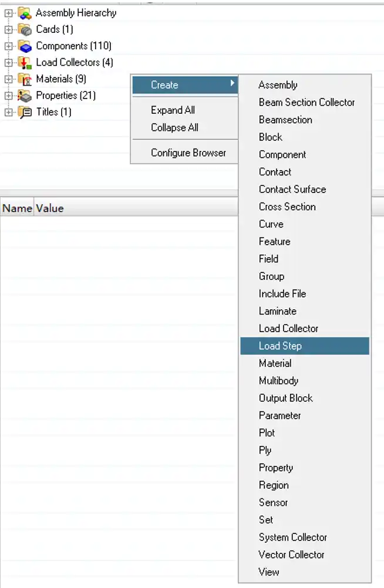384x588 pixels.
Task: Pick Contact Surface from the submenu
Action: (292, 189)
